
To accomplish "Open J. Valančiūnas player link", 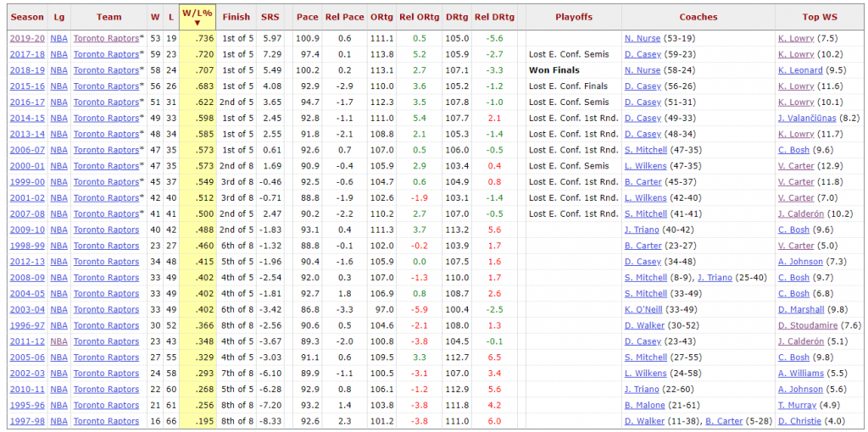I will coord(806,118).
